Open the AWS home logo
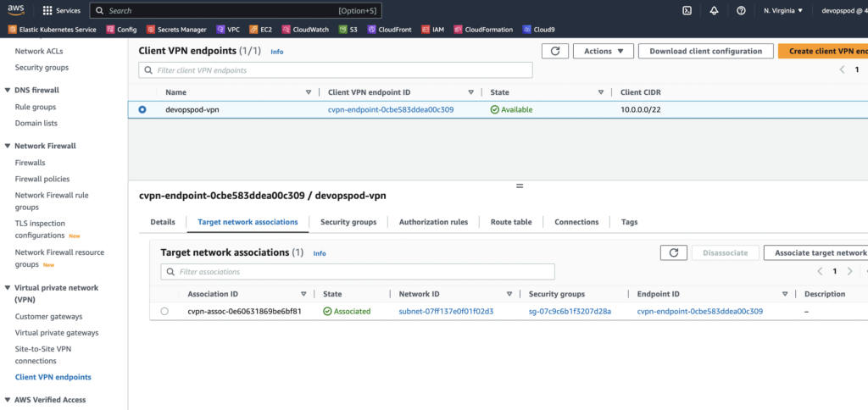Viewport: 868px width, 410px height. pos(16,10)
